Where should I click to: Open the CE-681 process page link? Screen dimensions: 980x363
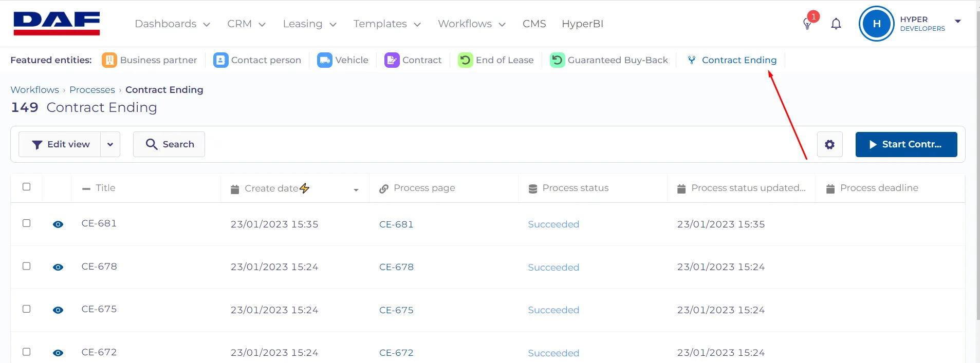396,224
